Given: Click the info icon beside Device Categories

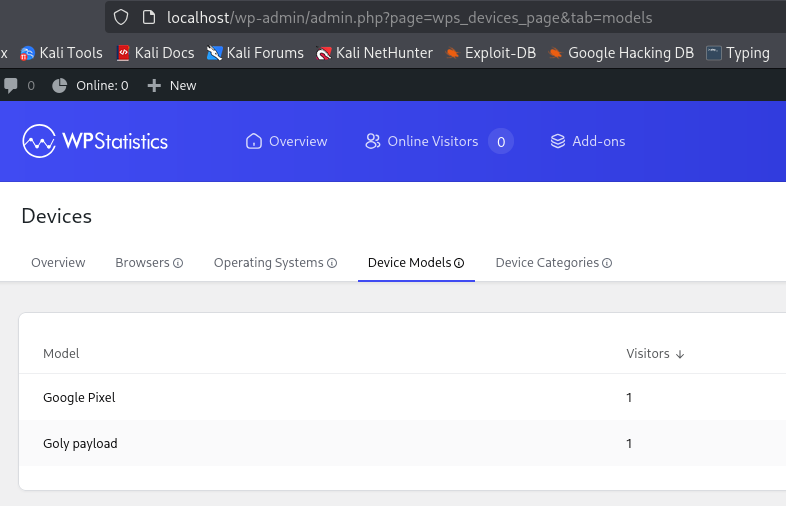Looking at the screenshot, I should [x=607, y=263].
